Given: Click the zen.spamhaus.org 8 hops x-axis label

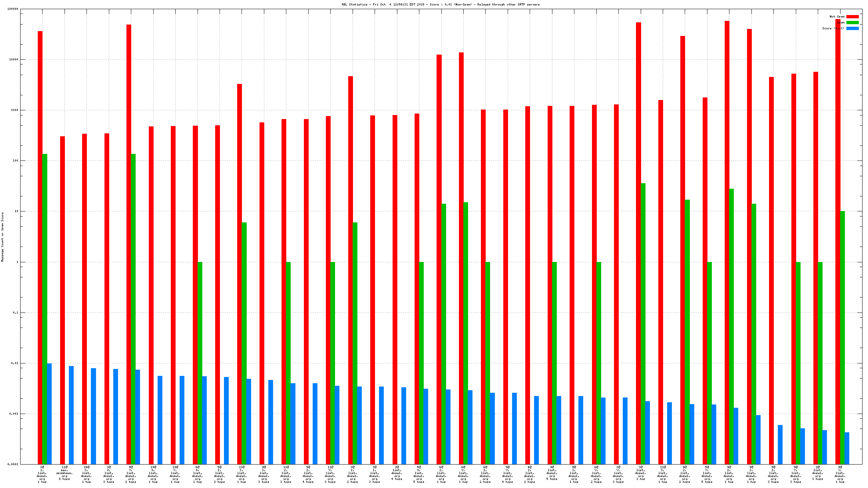Looking at the screenshot, I should pos(65,473).
